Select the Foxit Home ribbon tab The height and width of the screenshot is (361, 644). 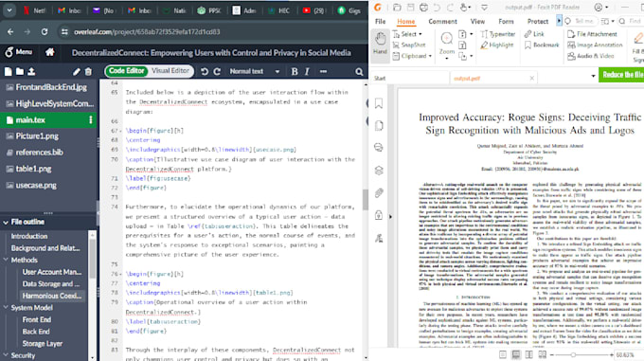click(405, 22)
